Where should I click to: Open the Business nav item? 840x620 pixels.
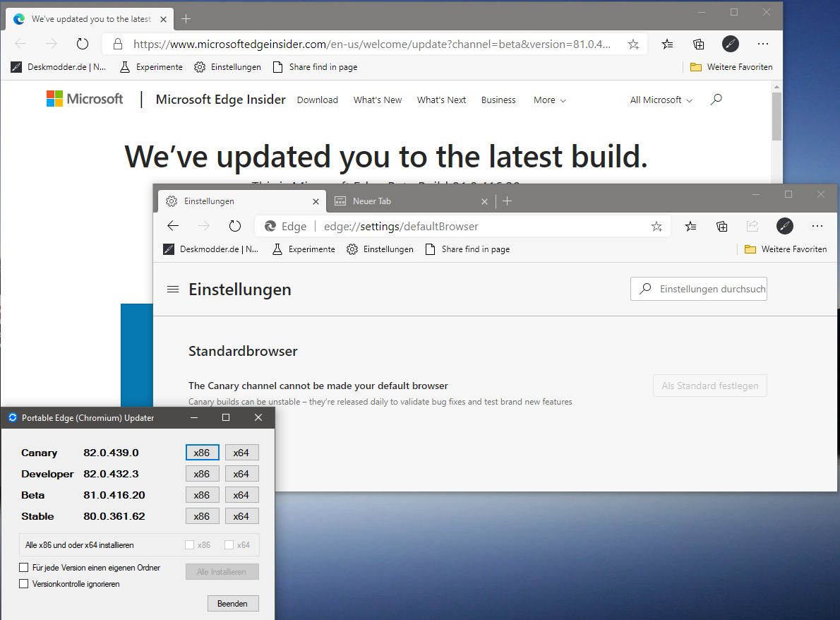coord(498,100)
